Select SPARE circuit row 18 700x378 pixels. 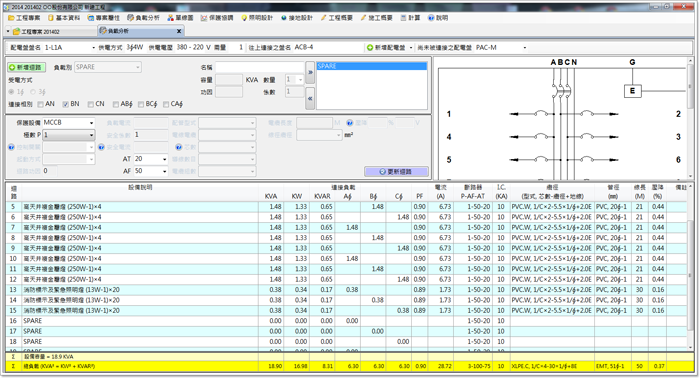click(x=346, y=341)
